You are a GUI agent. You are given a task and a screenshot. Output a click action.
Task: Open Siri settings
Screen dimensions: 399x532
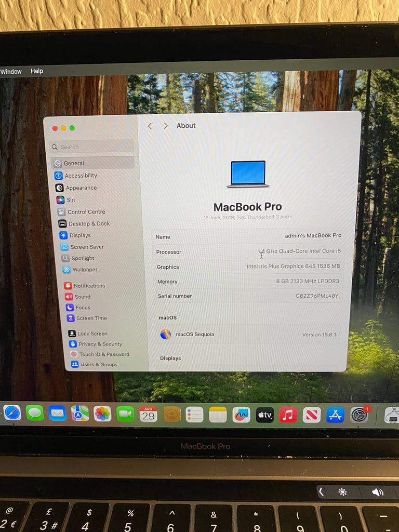coord(66,200)
